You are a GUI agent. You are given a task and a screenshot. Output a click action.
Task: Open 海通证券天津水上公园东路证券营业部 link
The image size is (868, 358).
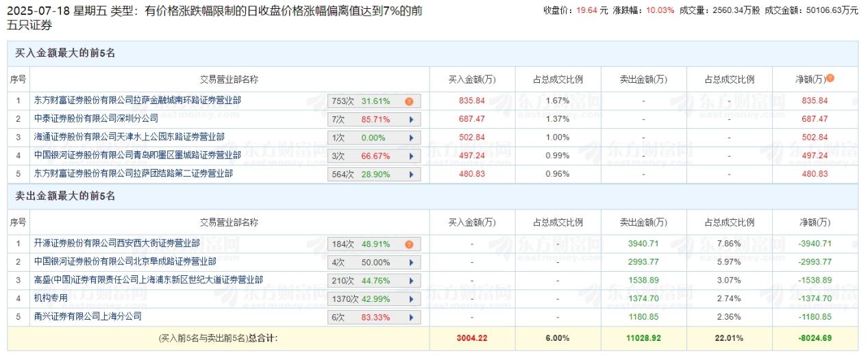pos(129,138)
